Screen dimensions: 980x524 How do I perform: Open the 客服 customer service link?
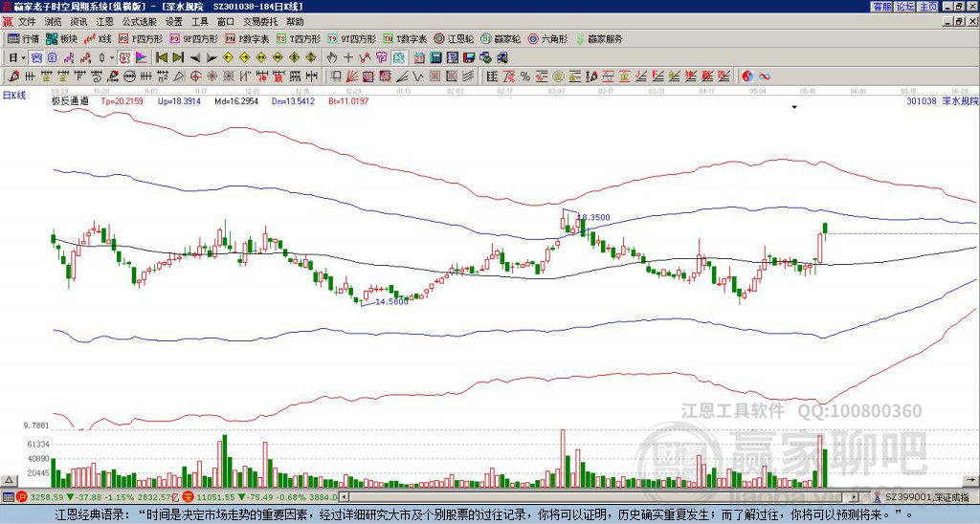coord(881,7)
